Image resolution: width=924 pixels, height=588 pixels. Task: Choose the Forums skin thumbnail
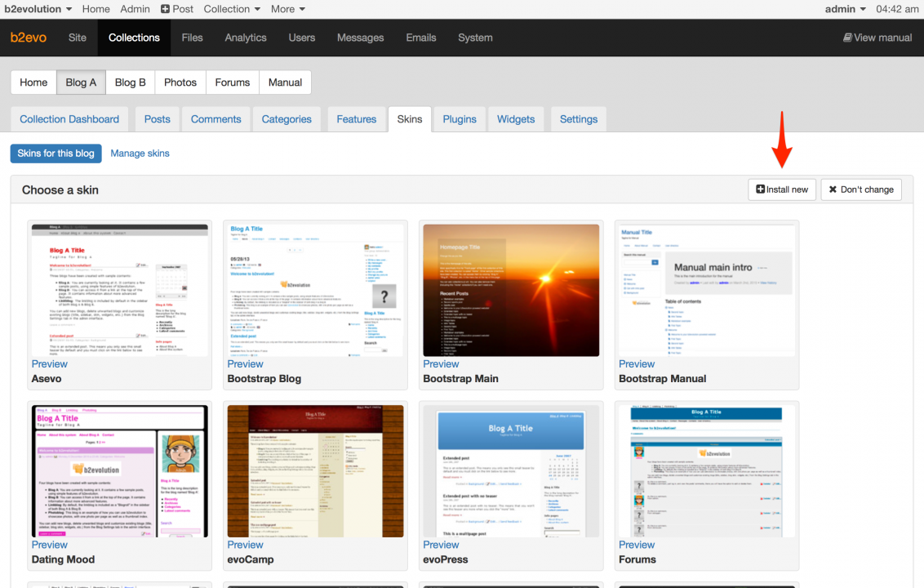click(707, 471)
